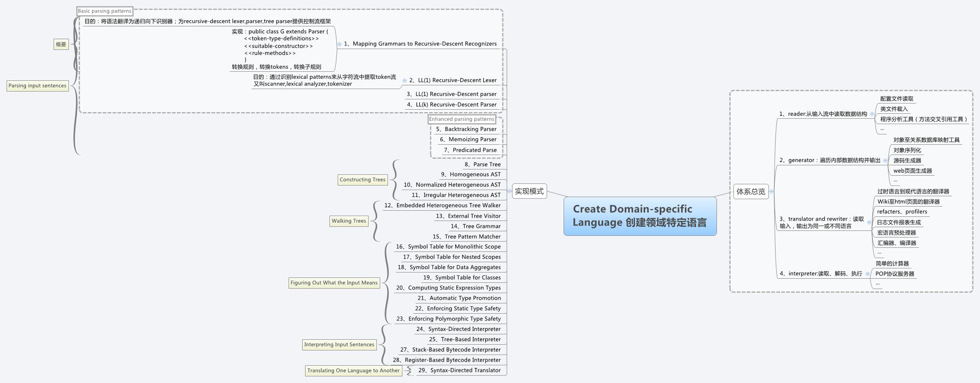Select central topic Create Domain-specific Language
Screen dimensions: 980x383
(641, 217)
